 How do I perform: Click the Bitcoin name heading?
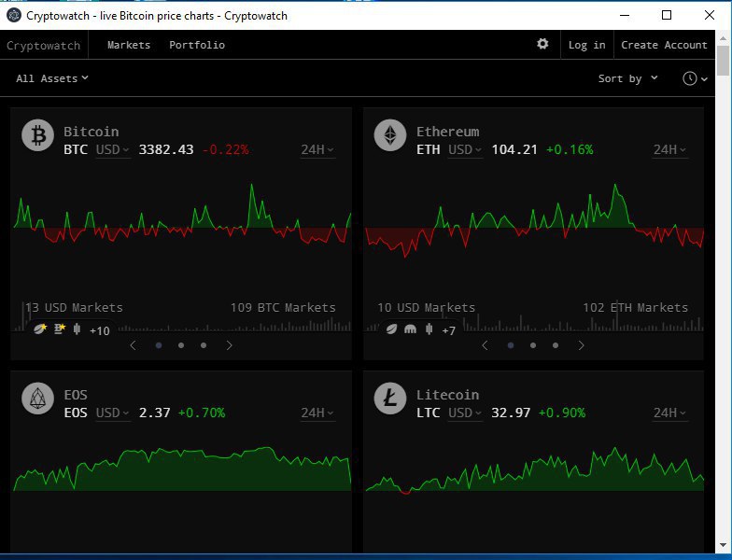91,132
